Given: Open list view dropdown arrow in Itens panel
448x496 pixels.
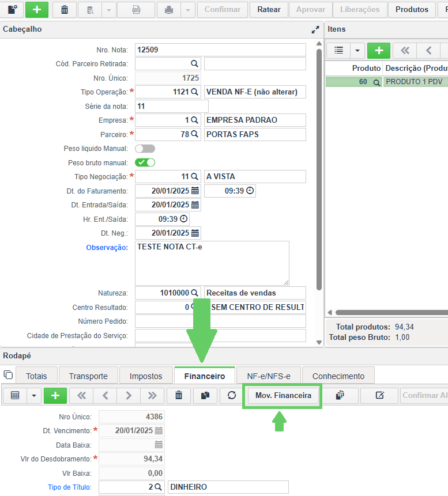Looking at the screenshot, I should (x=357, y=51).
